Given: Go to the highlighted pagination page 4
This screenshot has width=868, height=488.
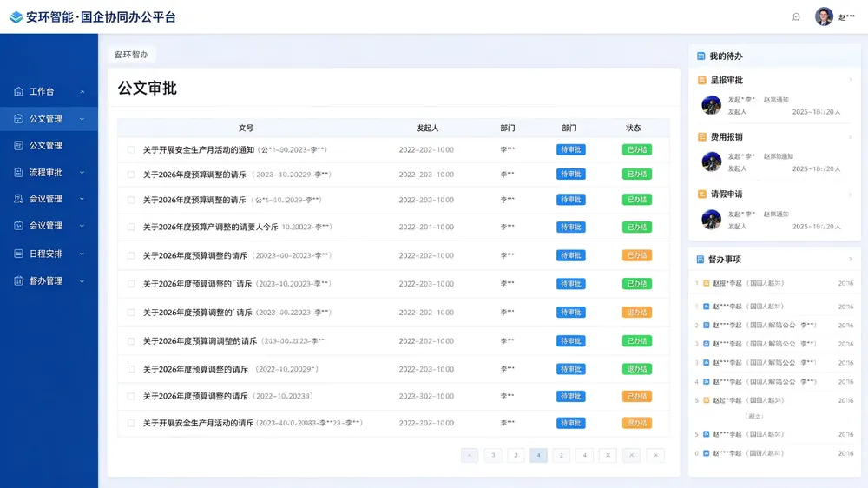Looking at the screenshot, I should (538, 455).
